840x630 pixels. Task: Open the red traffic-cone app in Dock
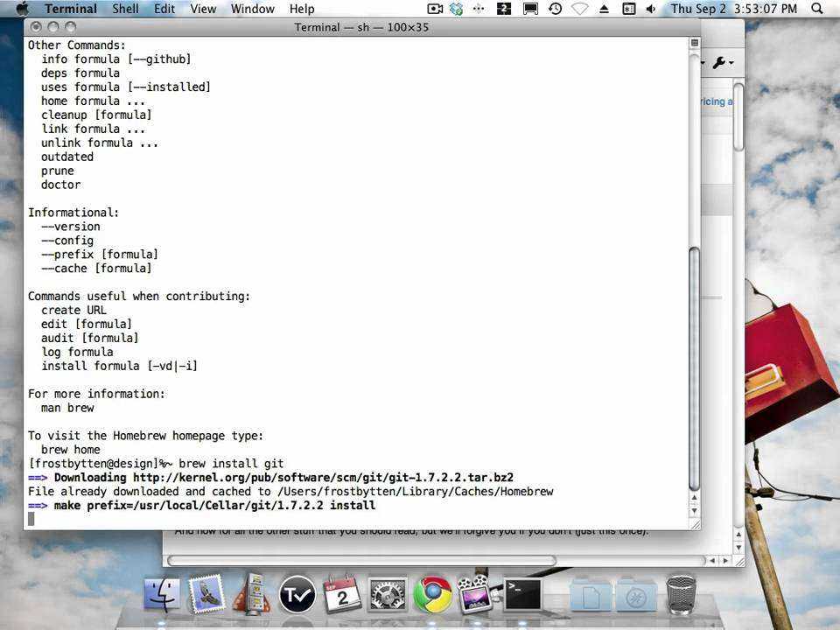(252, 593)
